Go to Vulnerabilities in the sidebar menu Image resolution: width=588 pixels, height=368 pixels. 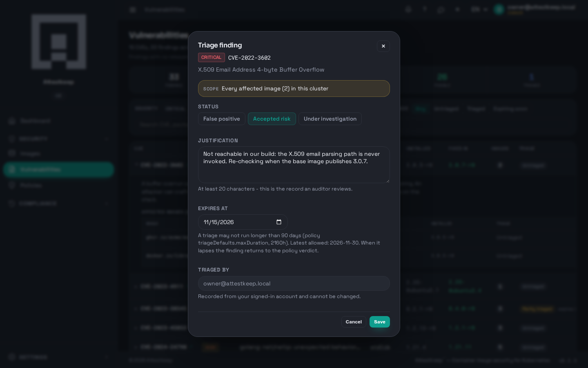[x=58, y=169]
